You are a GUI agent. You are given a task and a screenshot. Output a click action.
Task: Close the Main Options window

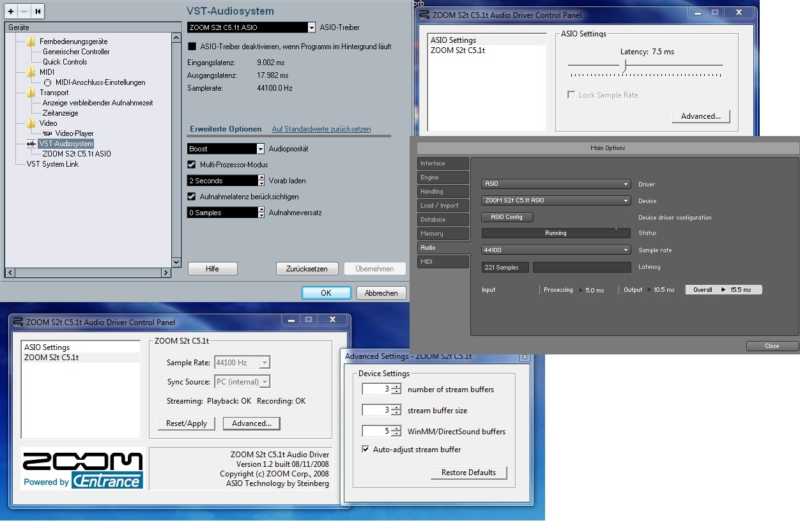pos(772,346)
